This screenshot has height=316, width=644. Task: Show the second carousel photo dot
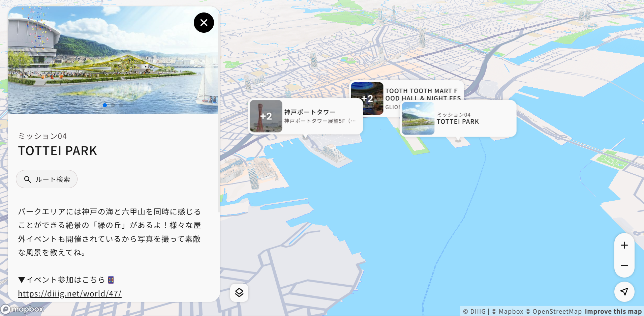(x=113, y=105)
